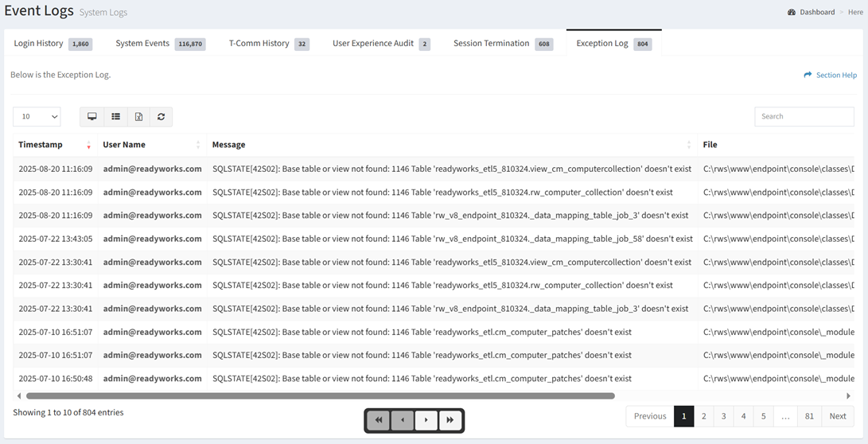Click the display/monitor view toolbar icon
This screenshot has width=868, height=444.
pos(92,117)
